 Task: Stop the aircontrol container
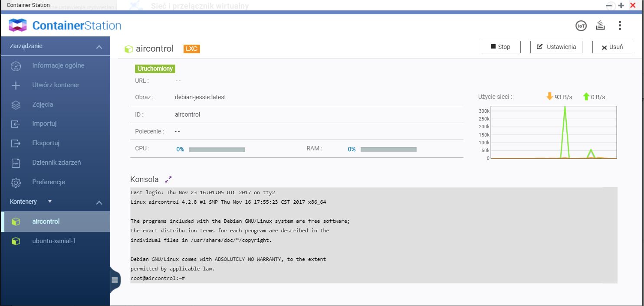point(500,47)
